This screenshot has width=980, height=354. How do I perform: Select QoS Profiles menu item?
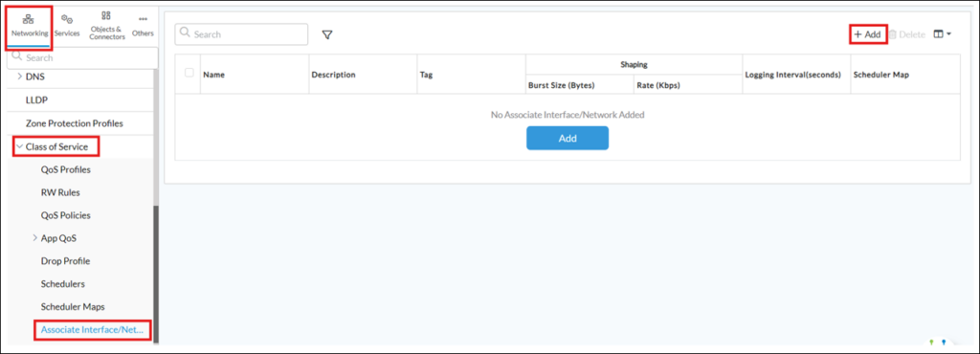[66, 169]
